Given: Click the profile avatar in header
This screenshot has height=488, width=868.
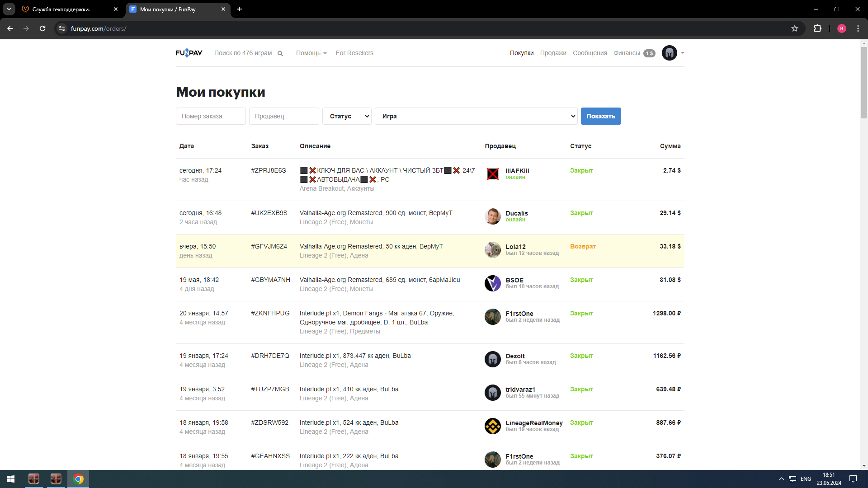Looking at the screenshot, I should coord(669,53).
